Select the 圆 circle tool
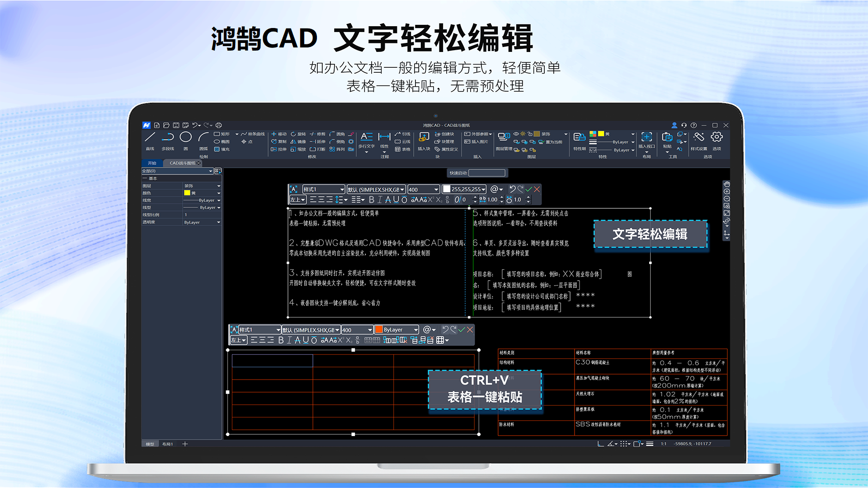The width and height of the screenshot is (868, 488). 185,141
